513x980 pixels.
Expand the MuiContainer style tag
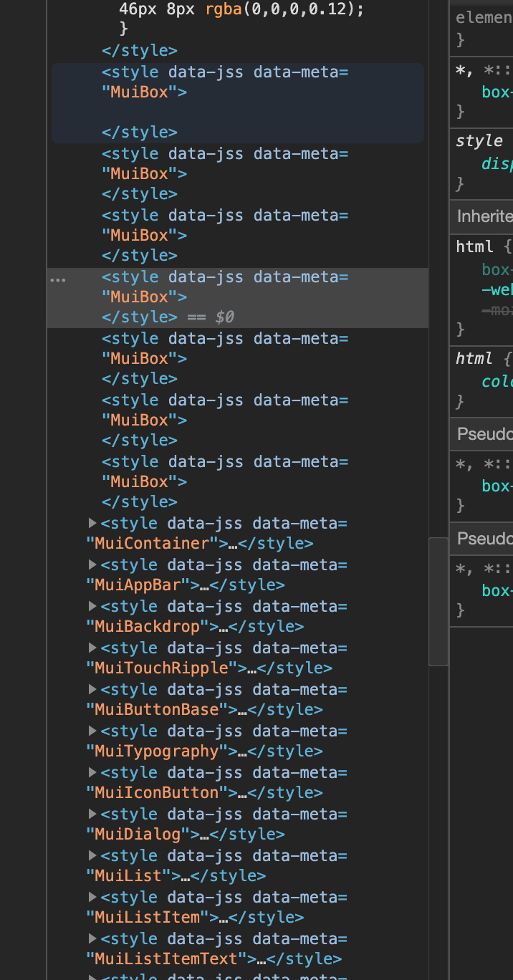point(92,523)
